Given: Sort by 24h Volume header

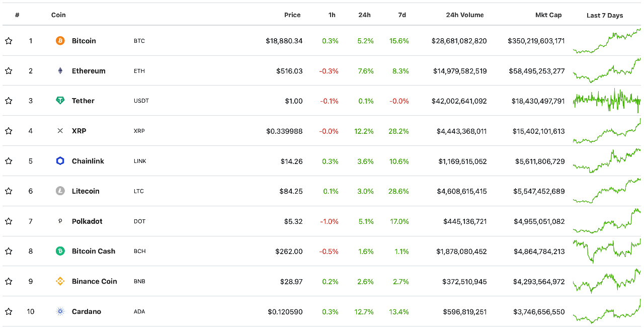Looking at the screenshot, I should pyautogui.click(x=465, y=15).
